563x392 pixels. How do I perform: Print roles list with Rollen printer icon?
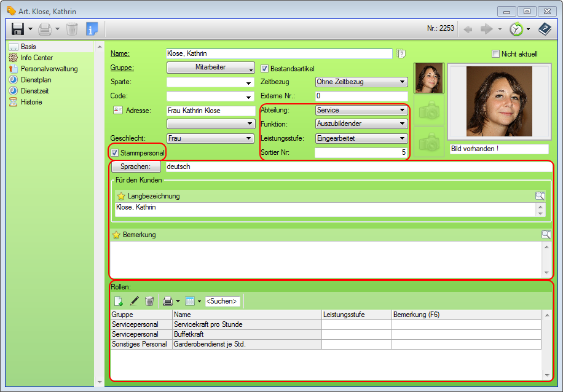point(167,301)
